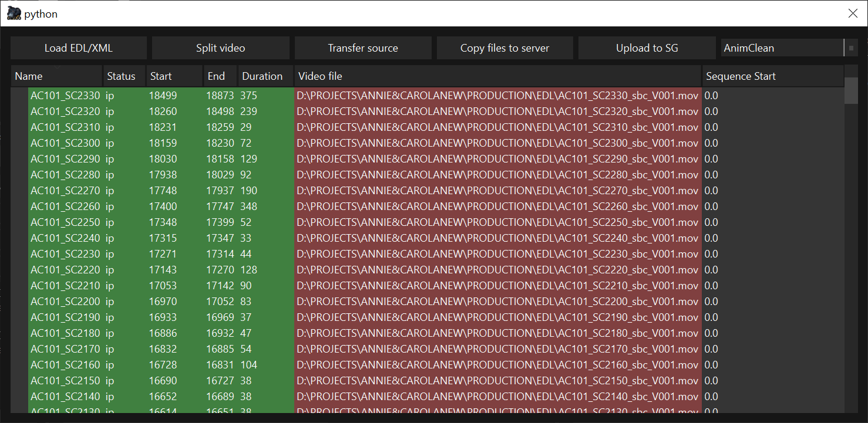
Task: Click the python app icon in title bar
Action: tap(14, 13)
